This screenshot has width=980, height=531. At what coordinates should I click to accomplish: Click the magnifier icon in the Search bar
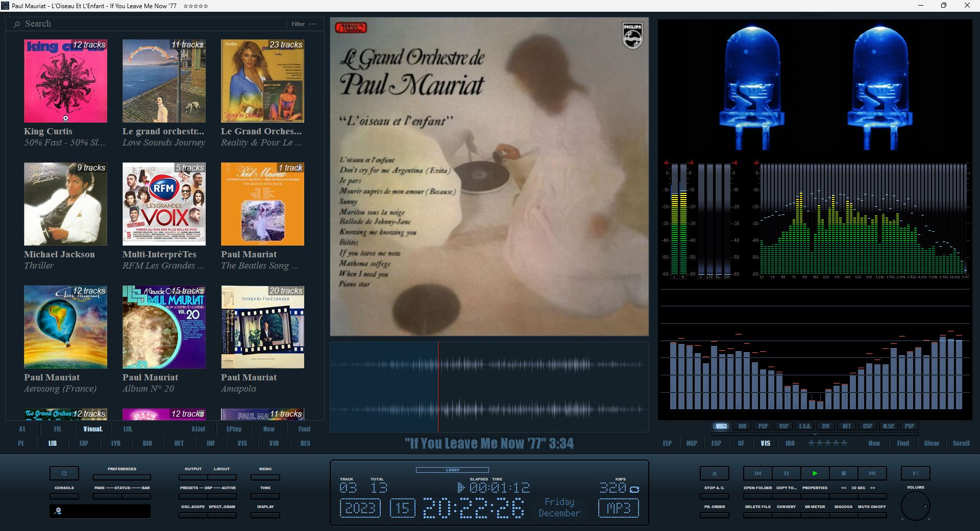17,24
